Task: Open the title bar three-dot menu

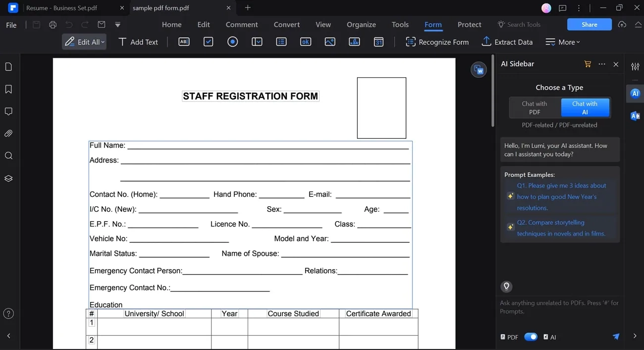Action: coord(579,8)
